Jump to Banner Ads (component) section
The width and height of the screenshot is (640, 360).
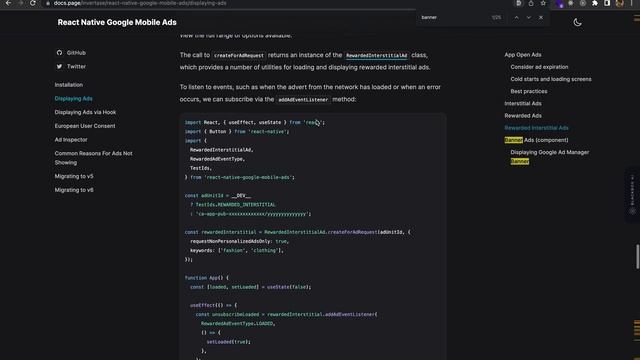click(x=536, y=140)
